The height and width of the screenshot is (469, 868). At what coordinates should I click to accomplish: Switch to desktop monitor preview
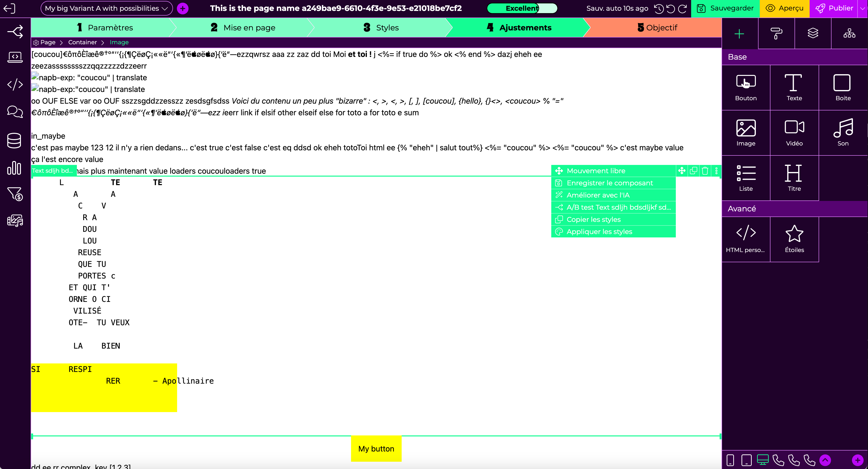(x=762, y=460)
